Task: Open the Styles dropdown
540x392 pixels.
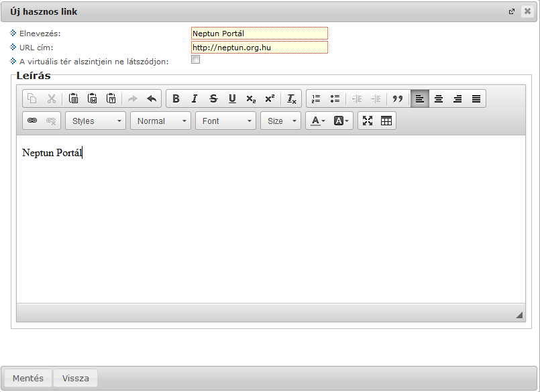Action: pyautogui.click(x=95, y=121)
